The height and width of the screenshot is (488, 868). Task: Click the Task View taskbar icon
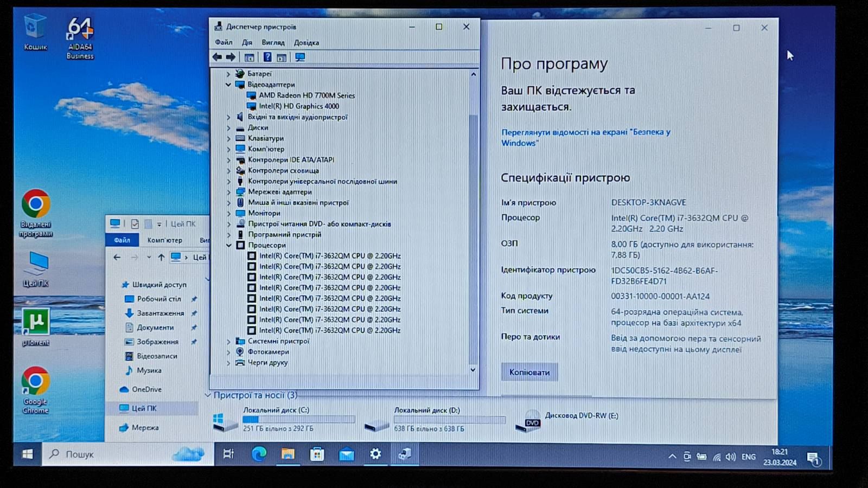tap(228, 454)
